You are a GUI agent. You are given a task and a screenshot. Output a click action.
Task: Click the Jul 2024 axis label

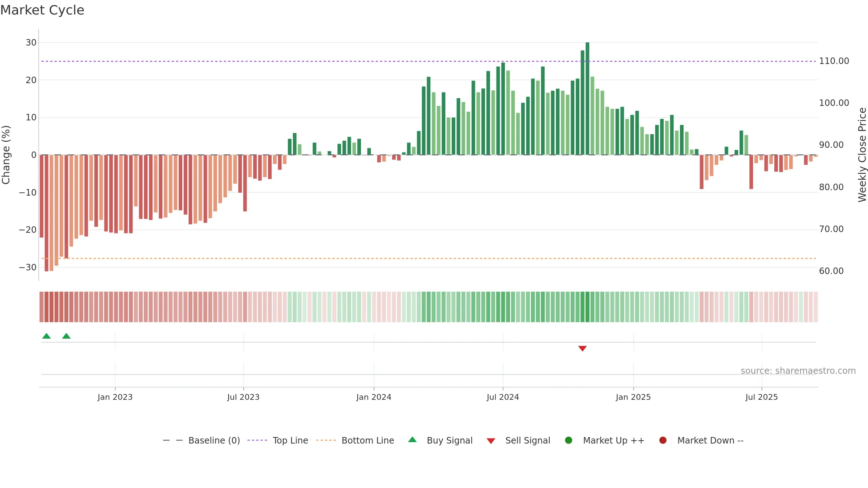pos(503,397)
